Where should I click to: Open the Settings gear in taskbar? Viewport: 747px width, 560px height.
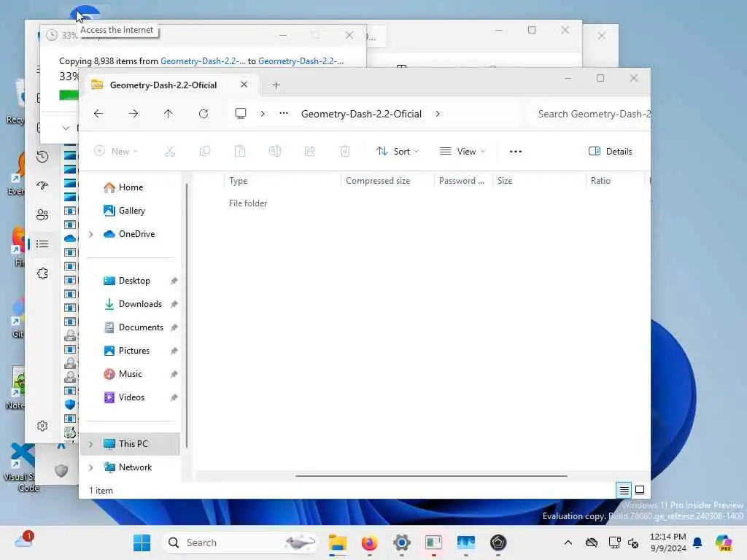pos(402,542)
